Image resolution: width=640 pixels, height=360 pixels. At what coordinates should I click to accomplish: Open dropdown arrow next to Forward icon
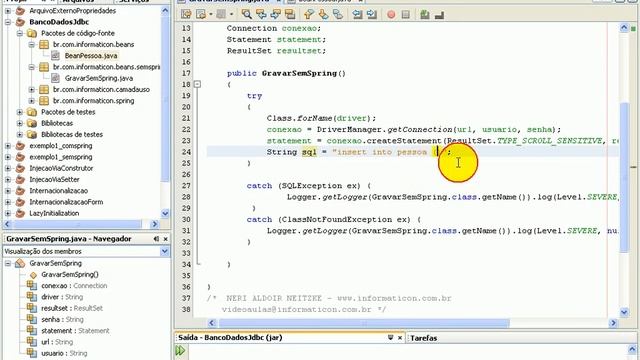click(x=231, y=14)
